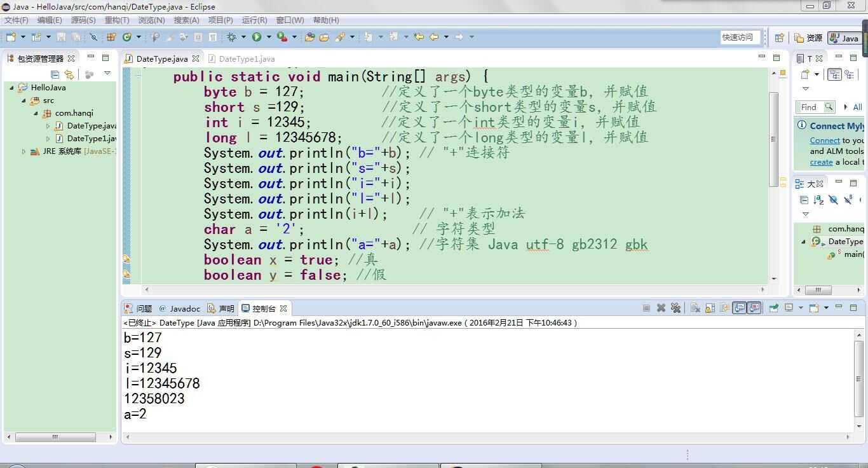Click the 快速访问 quick access field
Image resolution: width=868 pixels, height=468 pixels.
click(x=740, y=38)
